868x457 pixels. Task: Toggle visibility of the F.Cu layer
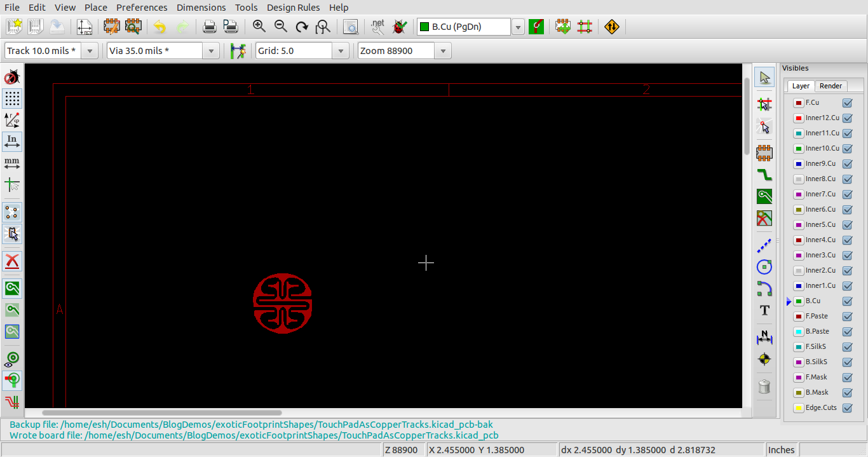point(847,102)
